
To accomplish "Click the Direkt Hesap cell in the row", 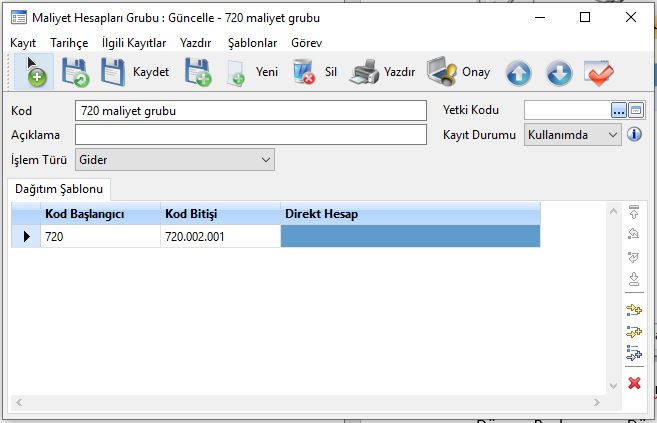I will (x=410, y=236).
